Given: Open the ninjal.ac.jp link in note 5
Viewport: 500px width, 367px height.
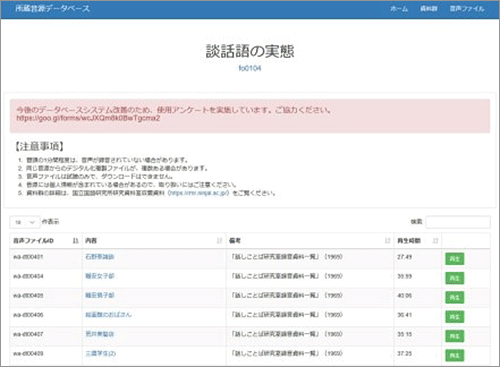Looking at the screenshot, I should (198, 193).
